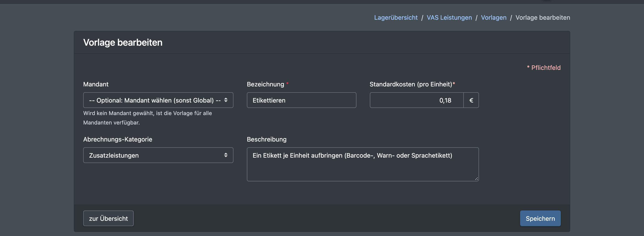Expand the Abrechnungs-Kategorie dropdown showing Zusatzleistungen
This screenshot has width=644, height=236.
click(x=158, y=155)
